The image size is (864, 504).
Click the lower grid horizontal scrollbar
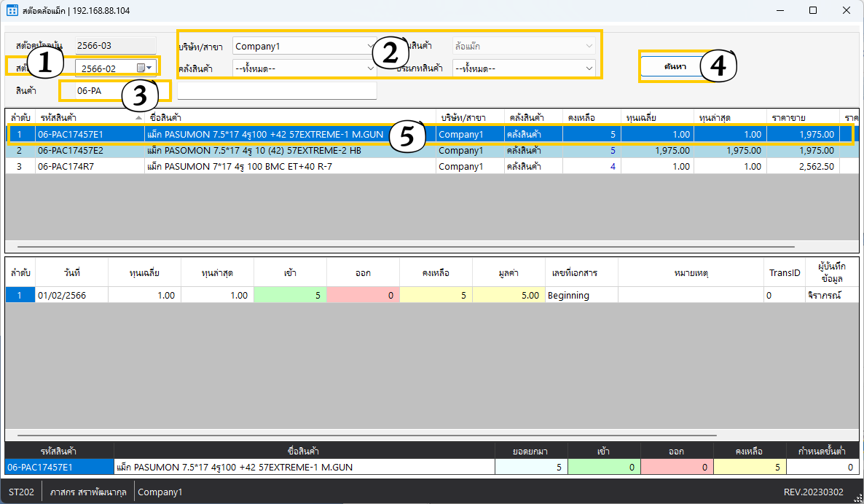coord(364,436)
